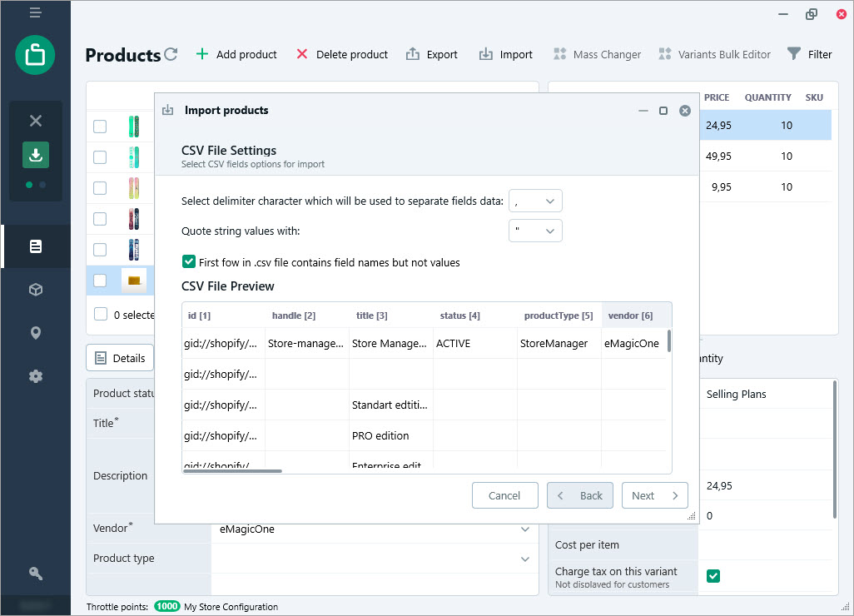Toggle first row contains field names checkbox
The height and width of the screenshot is (616, 854).
(188, 262)
